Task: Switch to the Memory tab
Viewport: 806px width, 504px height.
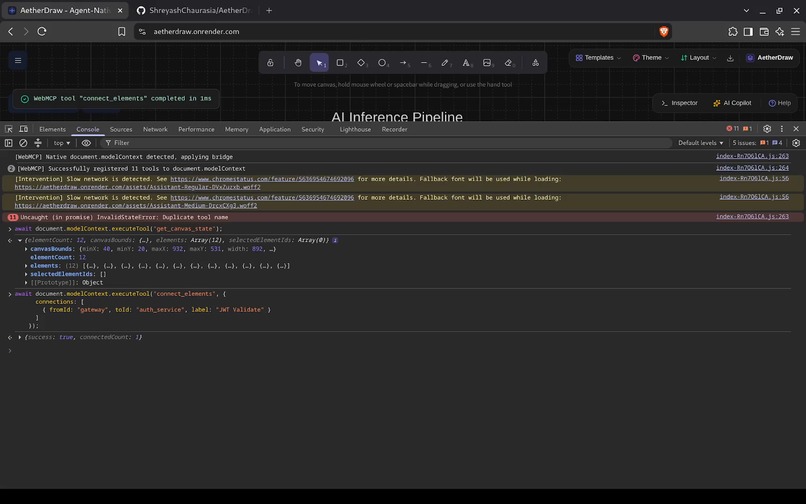Action: click(x=236, y=129)
